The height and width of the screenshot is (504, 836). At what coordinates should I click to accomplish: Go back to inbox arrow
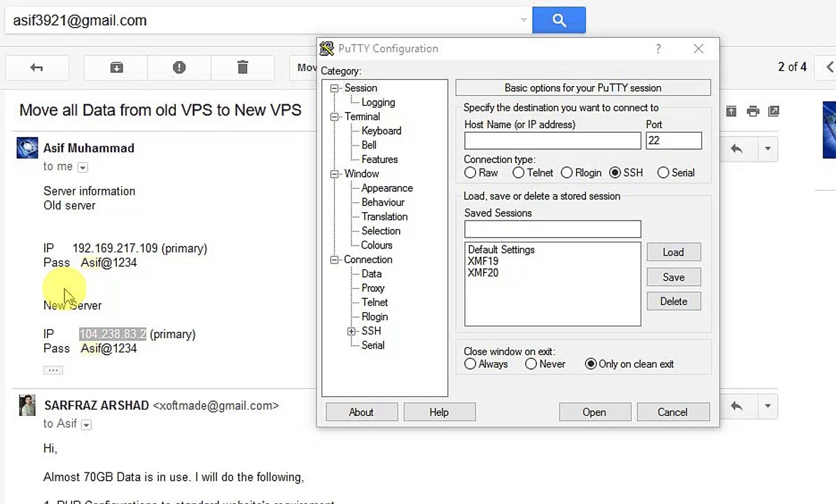click(x=37, y=68)
